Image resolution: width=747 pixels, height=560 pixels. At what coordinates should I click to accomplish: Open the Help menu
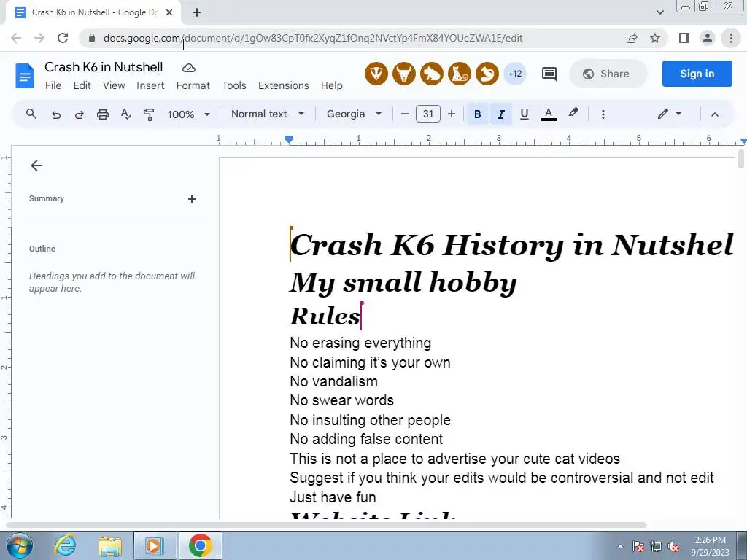click(x=332, y=85)
